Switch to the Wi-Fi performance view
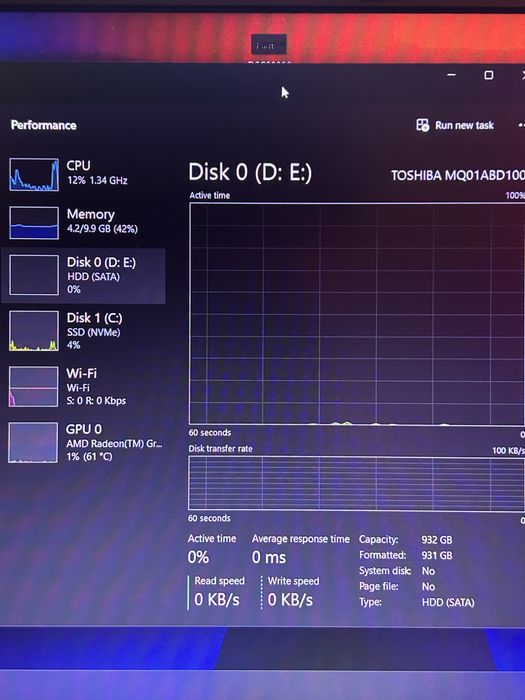 pos(83,387)
